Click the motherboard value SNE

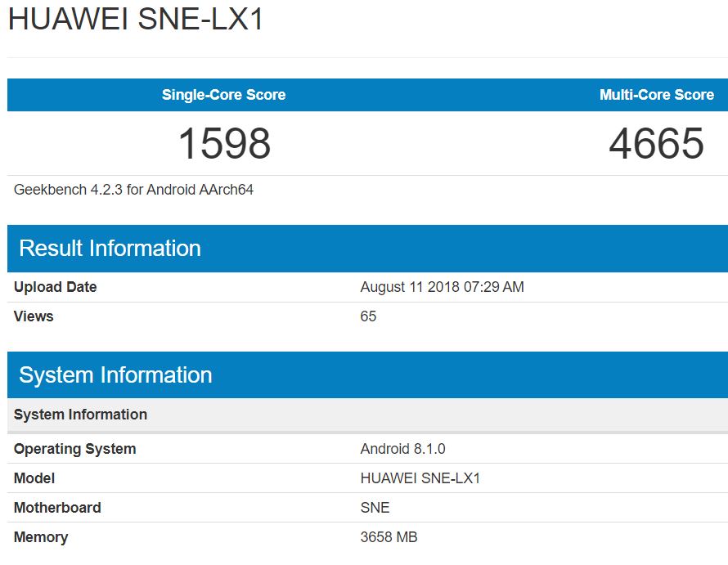point(375,508)
